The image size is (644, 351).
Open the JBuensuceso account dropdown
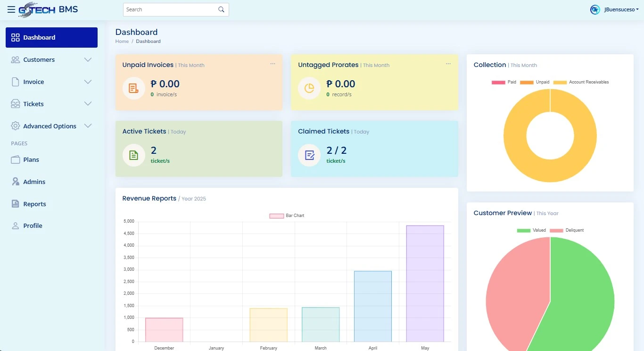click(x=621, y=9)
